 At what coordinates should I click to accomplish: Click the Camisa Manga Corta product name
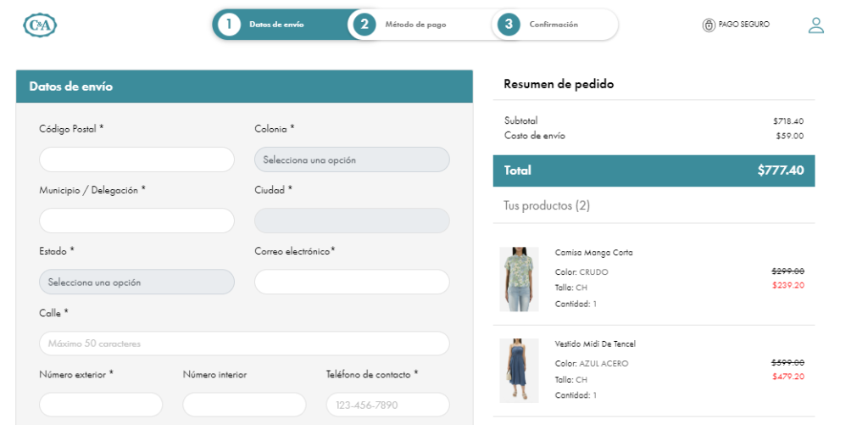point(593,253)
